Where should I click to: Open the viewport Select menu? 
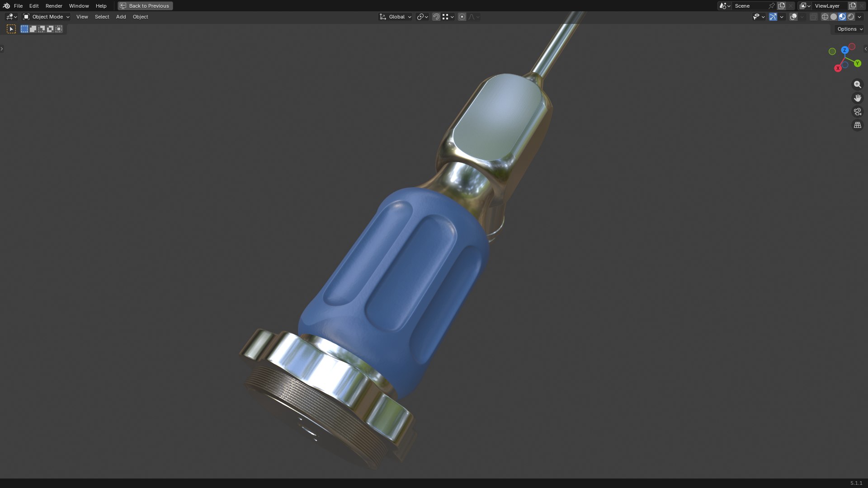click(x=102, y=17)
